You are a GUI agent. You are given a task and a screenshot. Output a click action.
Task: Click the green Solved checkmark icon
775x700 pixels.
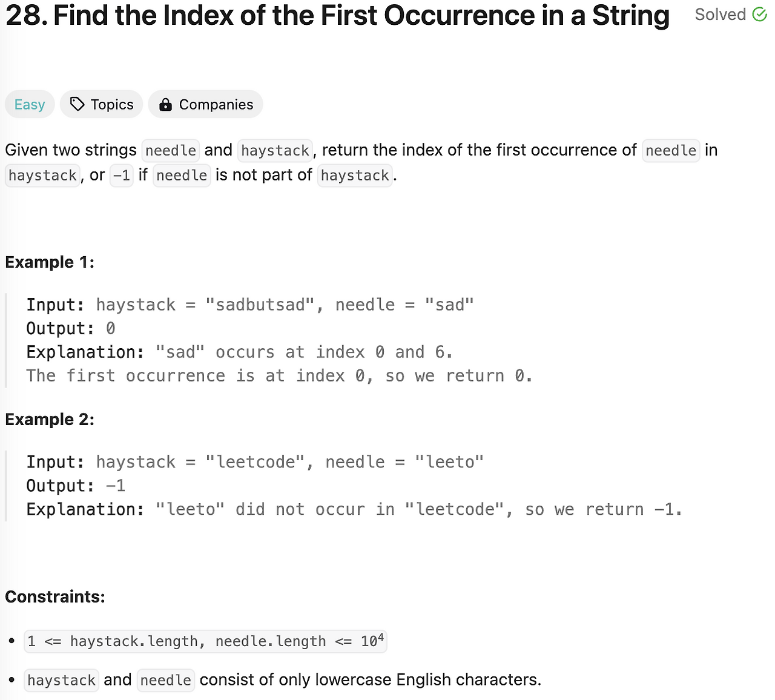pos(758,14)
